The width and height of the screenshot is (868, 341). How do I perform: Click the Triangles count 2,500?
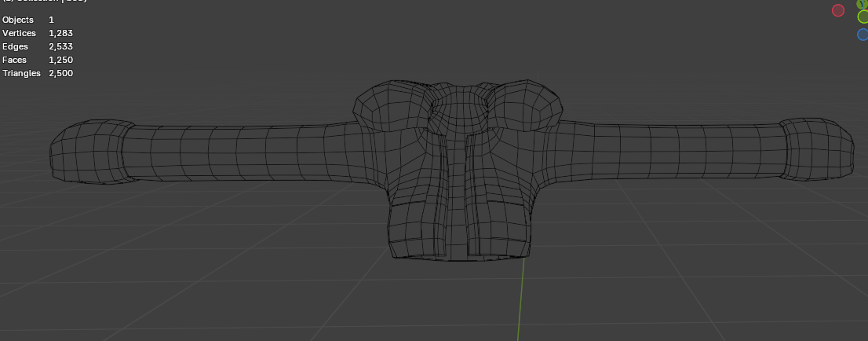tap(61, 73)
